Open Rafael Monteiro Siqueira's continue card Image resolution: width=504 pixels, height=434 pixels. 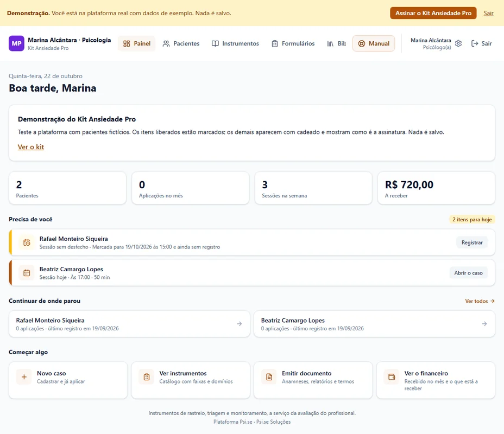(x=129, y=324)
